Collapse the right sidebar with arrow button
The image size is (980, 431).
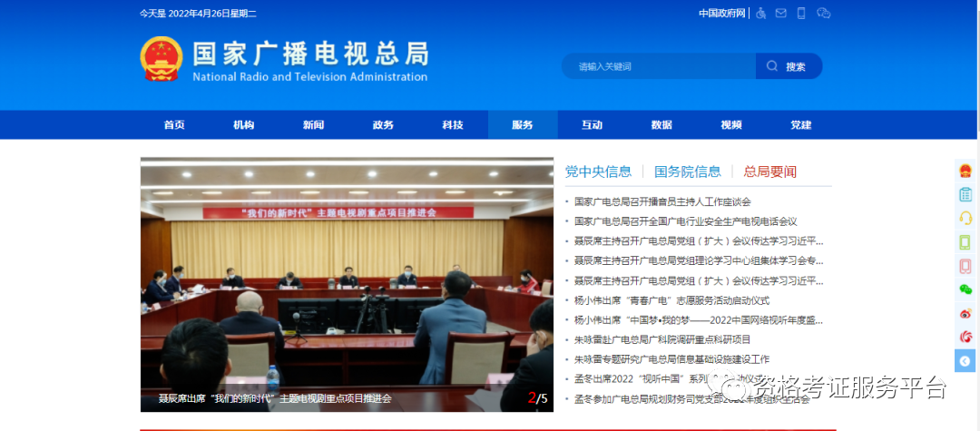pyautogui.click(x=965, y=360)
